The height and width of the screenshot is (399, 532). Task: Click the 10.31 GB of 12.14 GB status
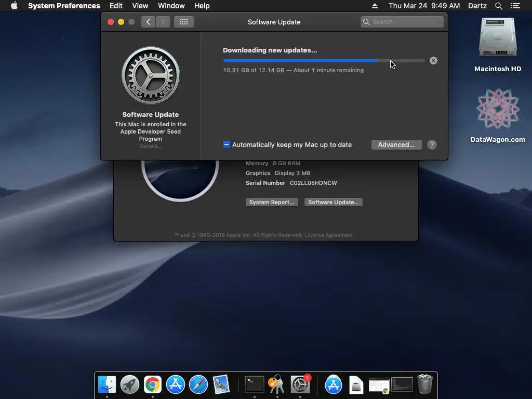tap(293, 70)
